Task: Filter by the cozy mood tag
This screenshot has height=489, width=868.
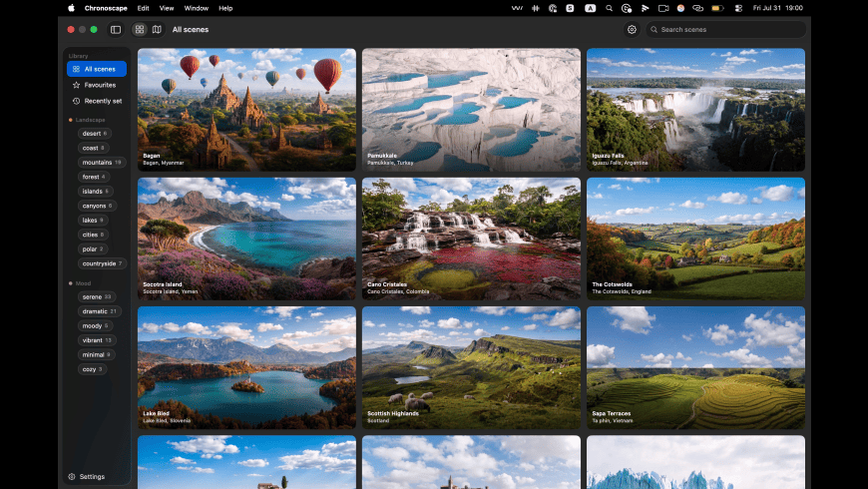Action: tap(93, 369)
